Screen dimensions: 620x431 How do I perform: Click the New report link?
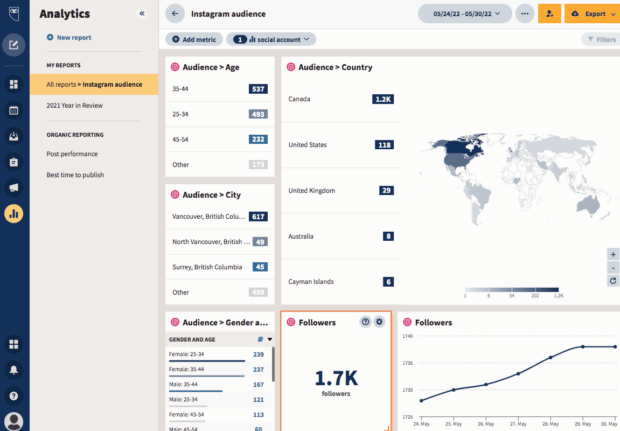[70, 37]
